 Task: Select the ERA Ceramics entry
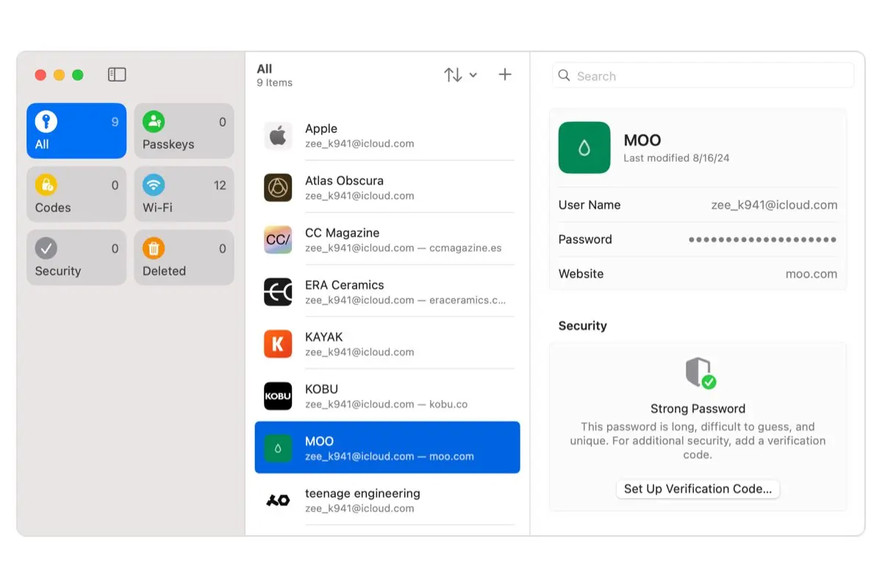click(x=387, y=293)
